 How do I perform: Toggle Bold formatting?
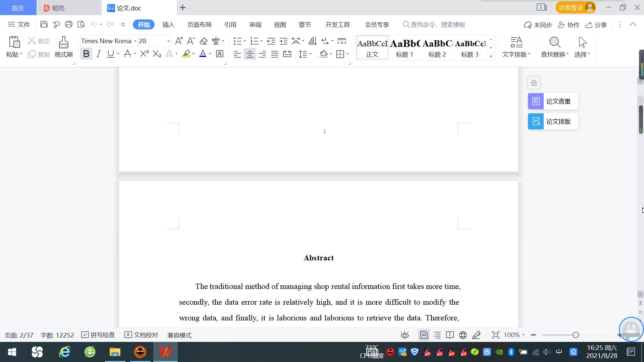pos(86,54)
